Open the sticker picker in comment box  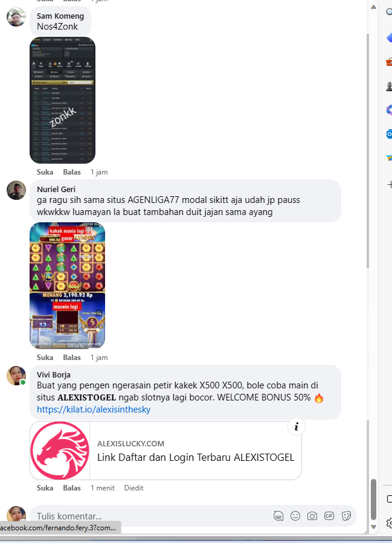(346, 516)
